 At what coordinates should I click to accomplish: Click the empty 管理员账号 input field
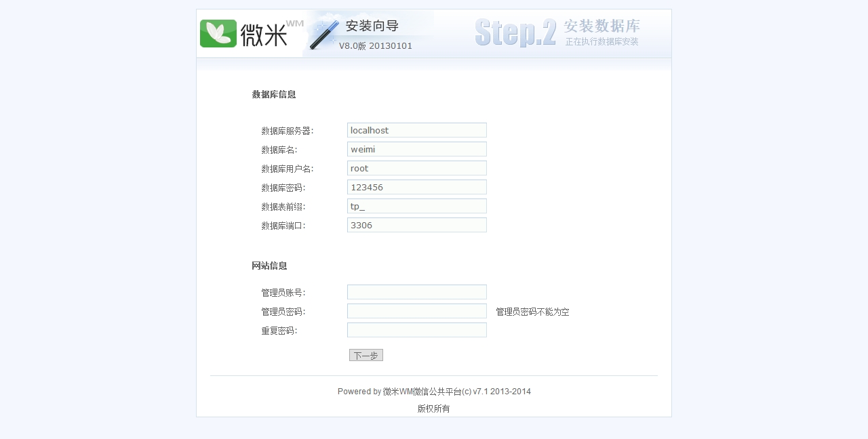tap(417, 292)
